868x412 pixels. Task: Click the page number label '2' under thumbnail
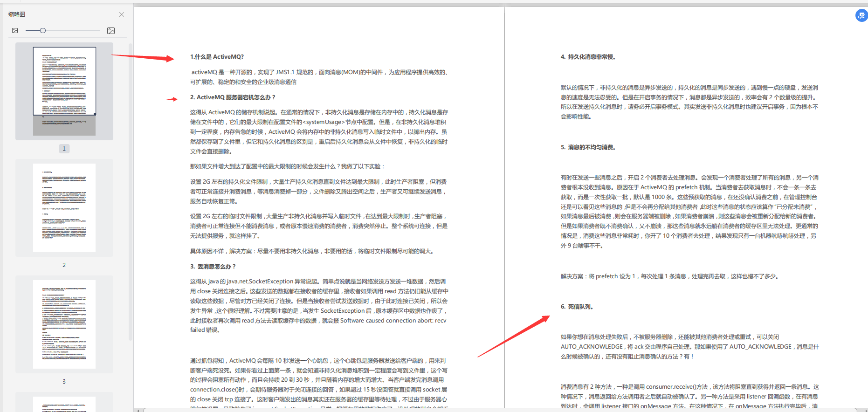point(64,265)
